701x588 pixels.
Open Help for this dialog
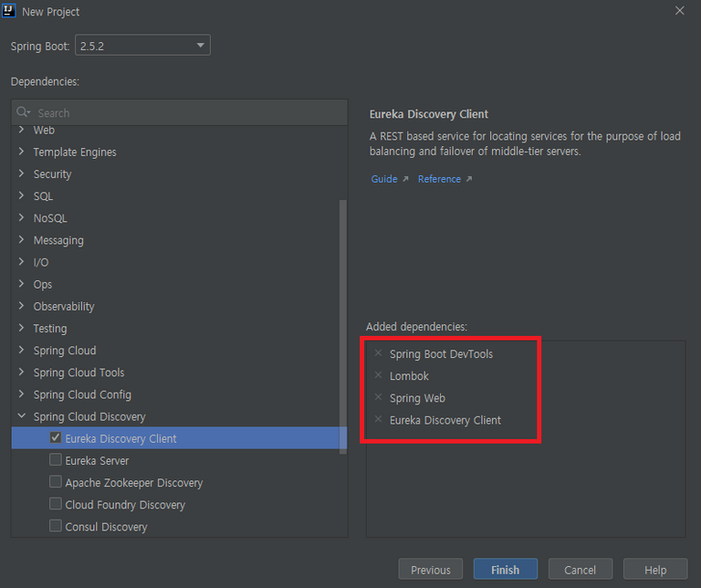(x=655, y=569)
